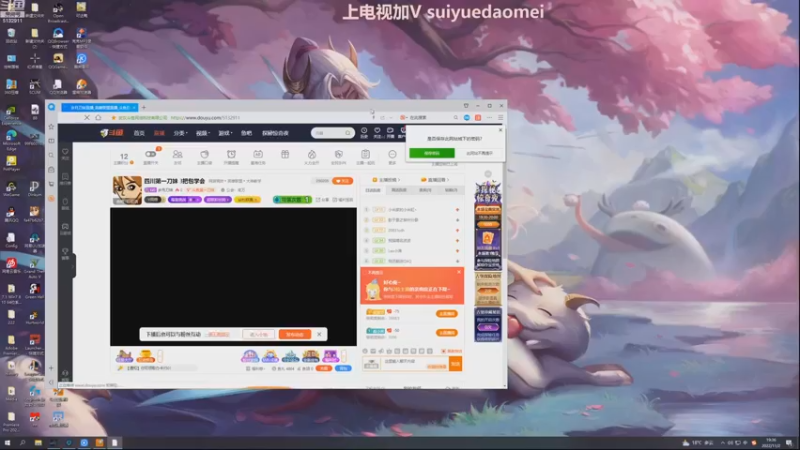This screenshot has width=800, height=450.
Task: Click green save password button in popup
Action: pyautogui.click(x=432, y=153)
